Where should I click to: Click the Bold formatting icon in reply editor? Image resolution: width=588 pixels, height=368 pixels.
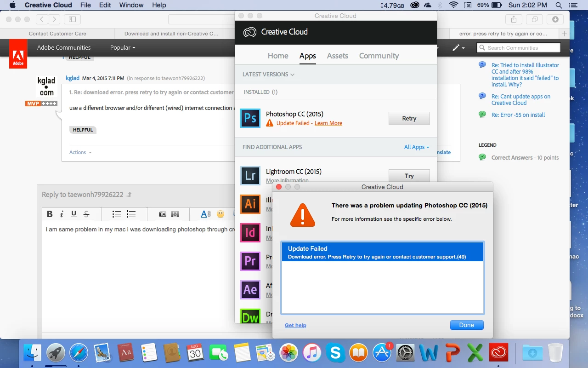50,214
